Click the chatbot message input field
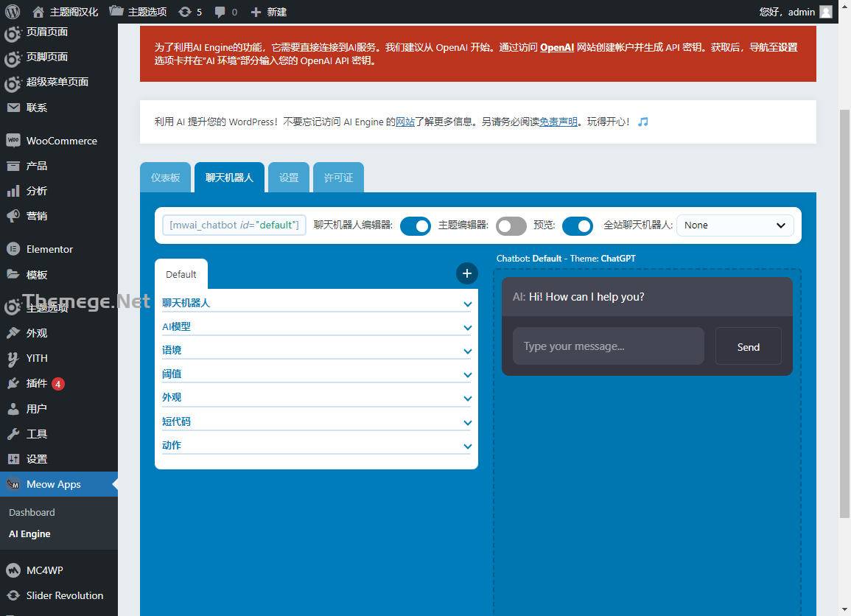The height and width of the screenshot is (616, 851). point(609,346)
